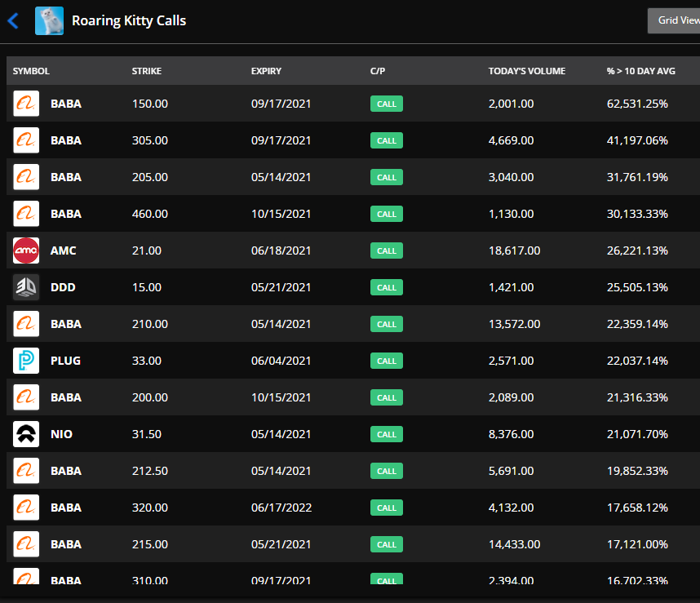Click the CALL badge in the AMC row
700x603 pixels.
tap(387, 251)
